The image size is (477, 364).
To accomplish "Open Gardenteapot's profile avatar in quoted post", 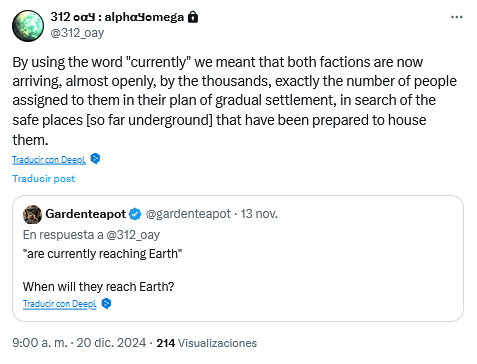I will [x=32, y=214].
